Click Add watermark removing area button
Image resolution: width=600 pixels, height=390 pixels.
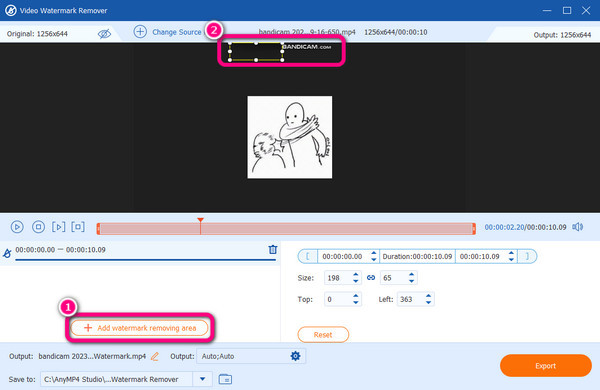click(140, 328)
